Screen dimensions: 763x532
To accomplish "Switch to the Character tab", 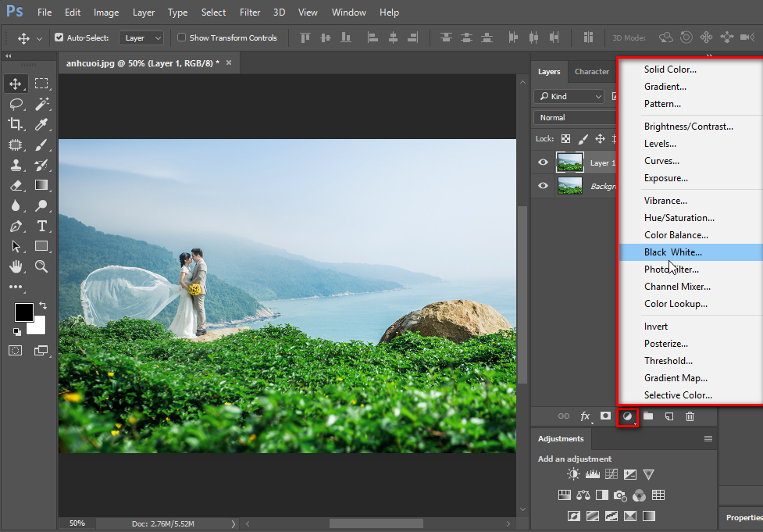I will (x=592, y=72).
